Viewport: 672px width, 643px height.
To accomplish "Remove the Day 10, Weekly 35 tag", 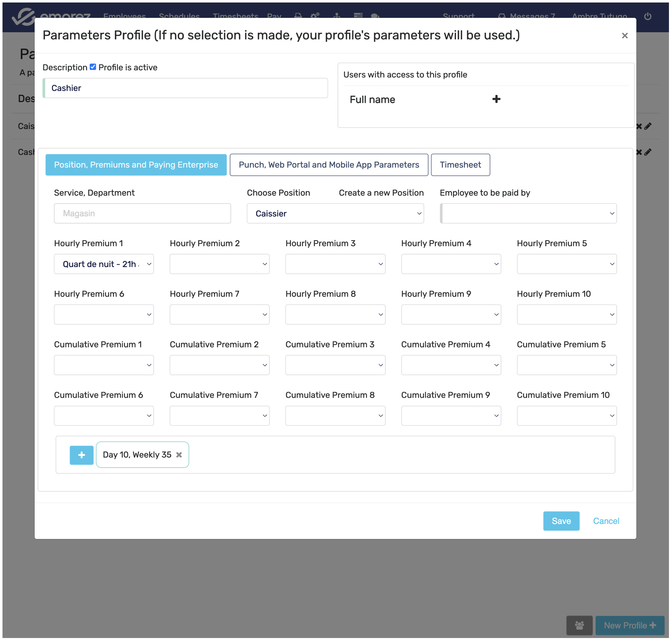I will coord(179,455).
